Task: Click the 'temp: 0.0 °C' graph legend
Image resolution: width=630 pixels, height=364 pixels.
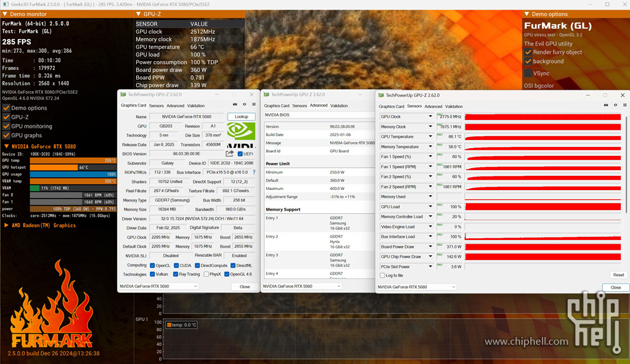Action: [x=181, y=325]
